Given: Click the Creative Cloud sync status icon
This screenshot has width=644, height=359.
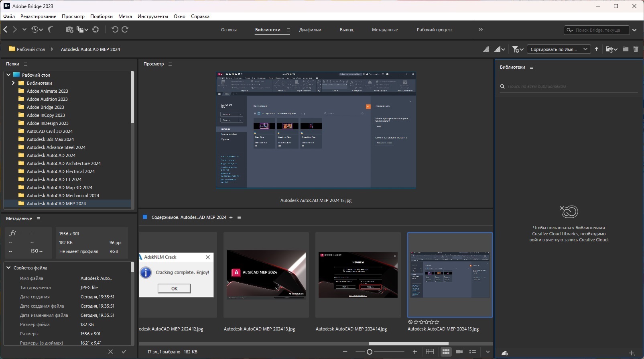Looking at the screenshot, I should tap(505, 353).
